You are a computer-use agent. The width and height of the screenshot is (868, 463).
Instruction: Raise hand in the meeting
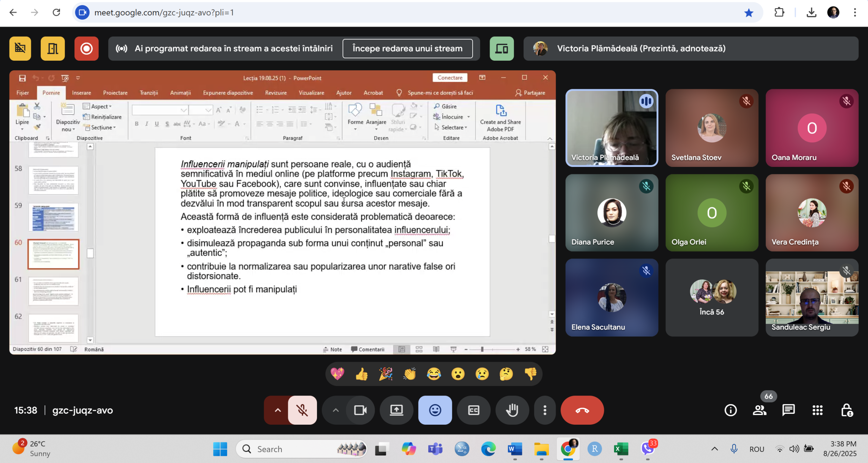point(512,410)
